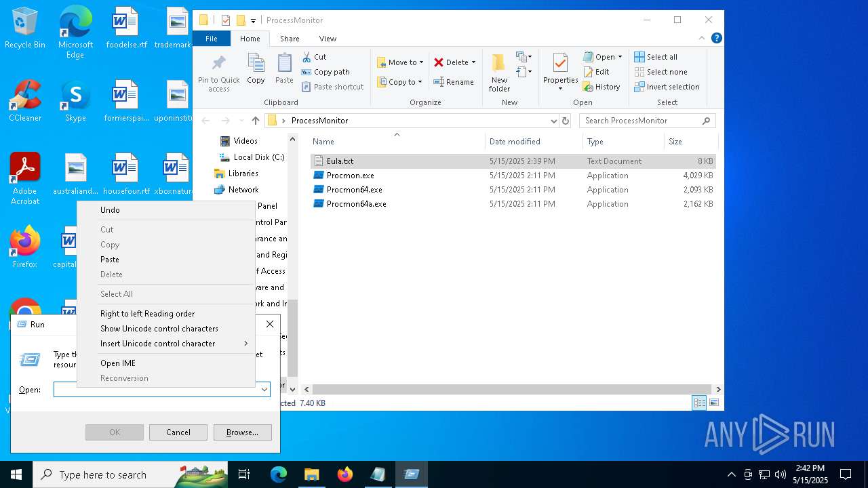Open Libraries in the navigation pane
This screenshot has height=488, width=868.
pyautogui.click(x=236, y=174)
